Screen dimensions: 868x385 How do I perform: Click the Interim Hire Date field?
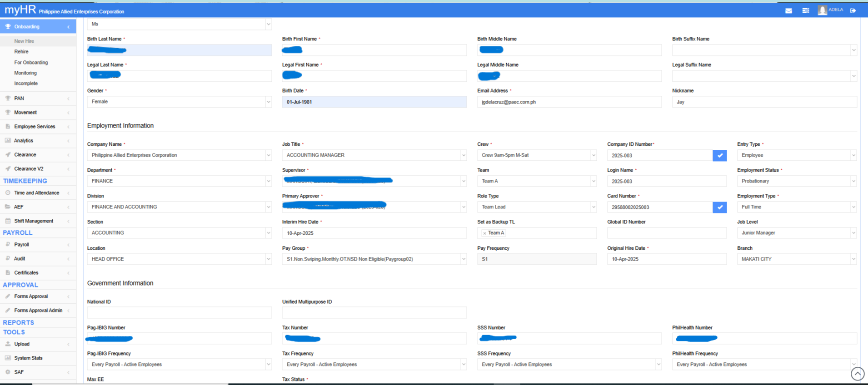374,233
